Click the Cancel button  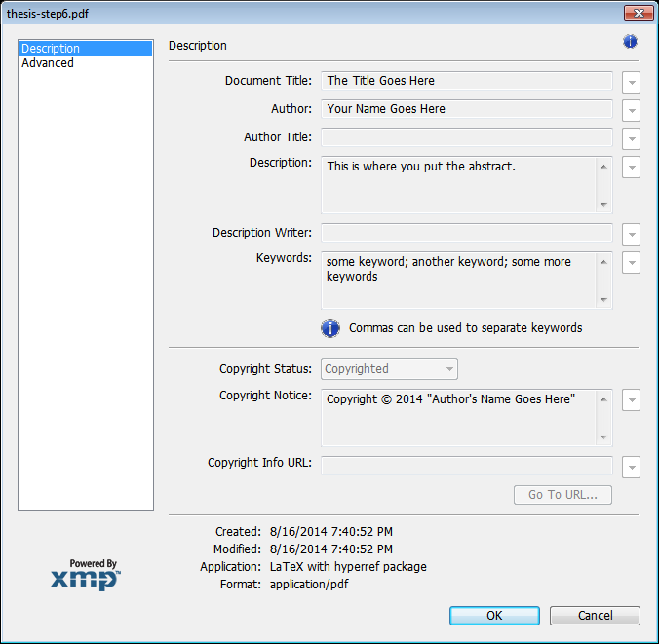595,616
